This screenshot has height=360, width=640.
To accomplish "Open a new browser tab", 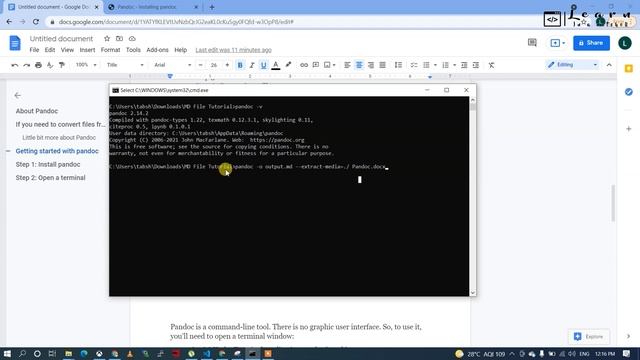I will 212,7.
